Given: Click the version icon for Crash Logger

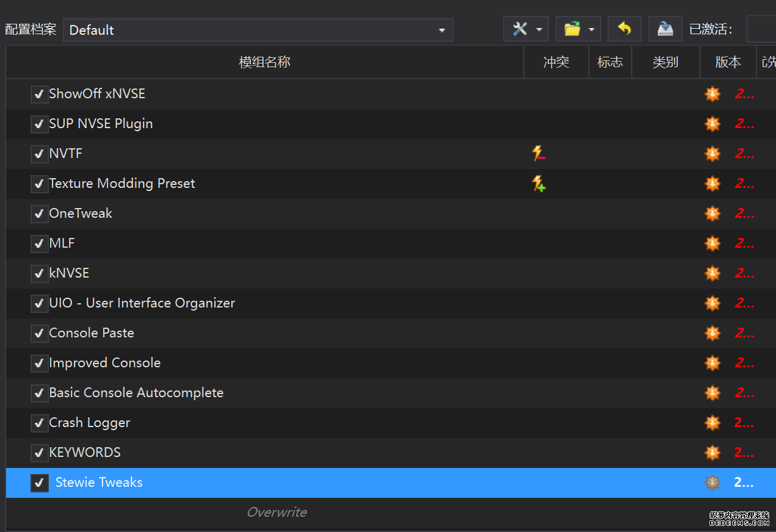Looking at the screenshot, I should click(x=713, y=423).
